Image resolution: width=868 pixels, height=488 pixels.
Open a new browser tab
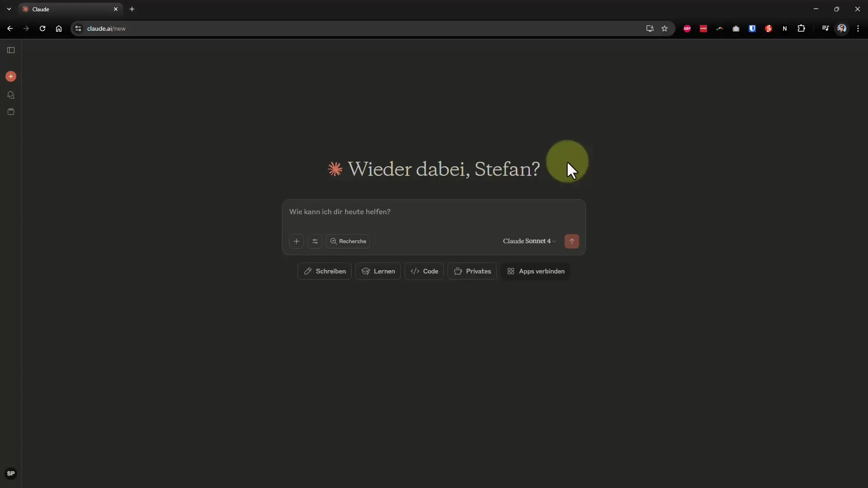[132, 9]
